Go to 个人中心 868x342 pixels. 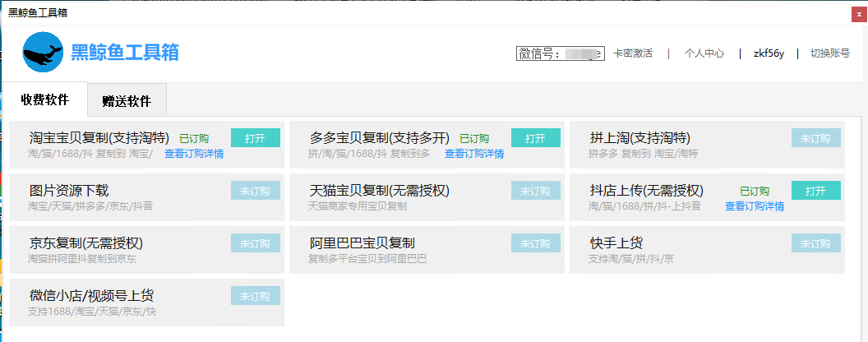704,53
